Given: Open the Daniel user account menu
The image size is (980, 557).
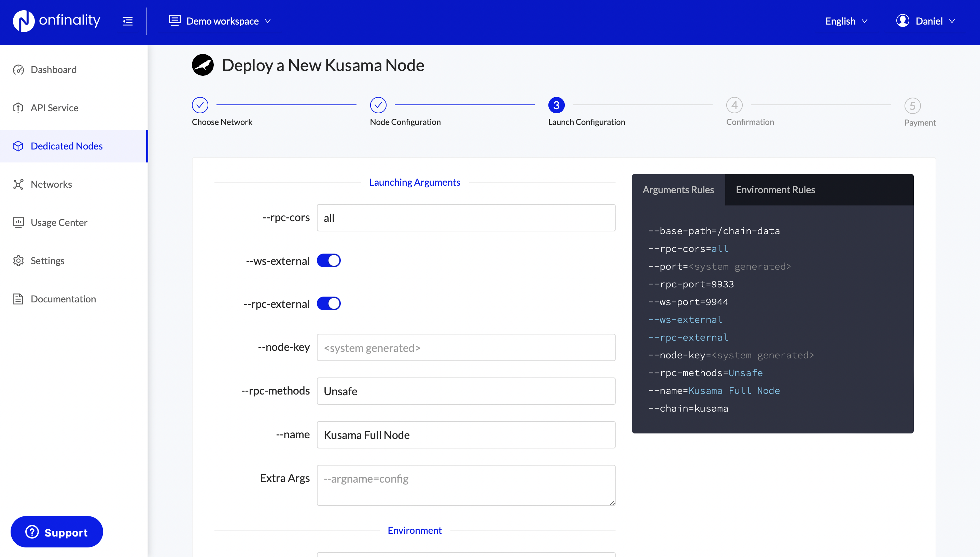Looking at the screenshot, I should coord(925,21).
